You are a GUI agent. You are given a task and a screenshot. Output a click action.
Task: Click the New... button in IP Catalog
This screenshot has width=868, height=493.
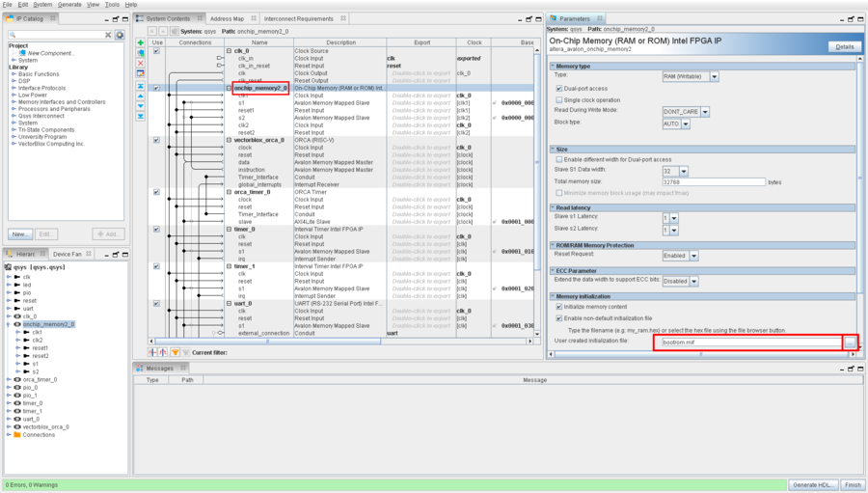20,234
